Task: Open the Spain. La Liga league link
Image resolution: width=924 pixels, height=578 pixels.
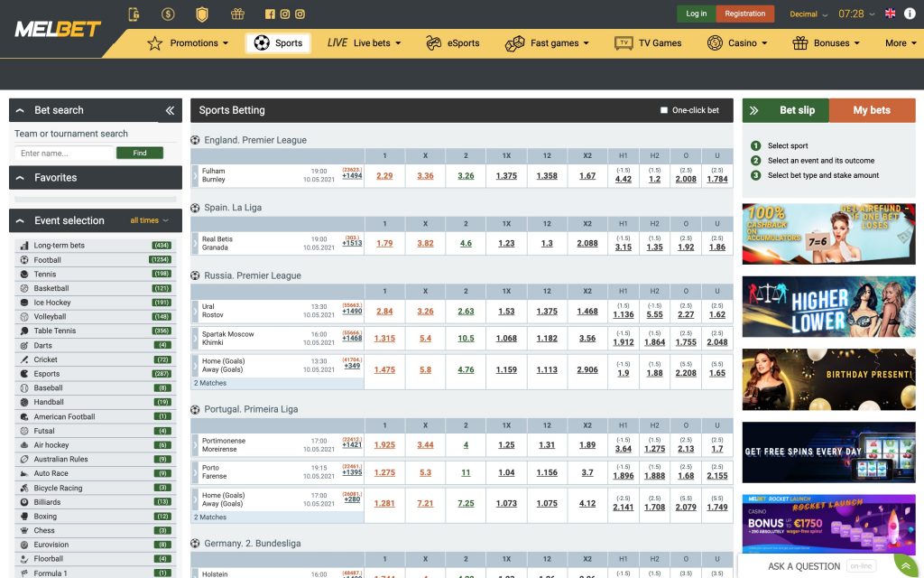Action: pos(233,208)
